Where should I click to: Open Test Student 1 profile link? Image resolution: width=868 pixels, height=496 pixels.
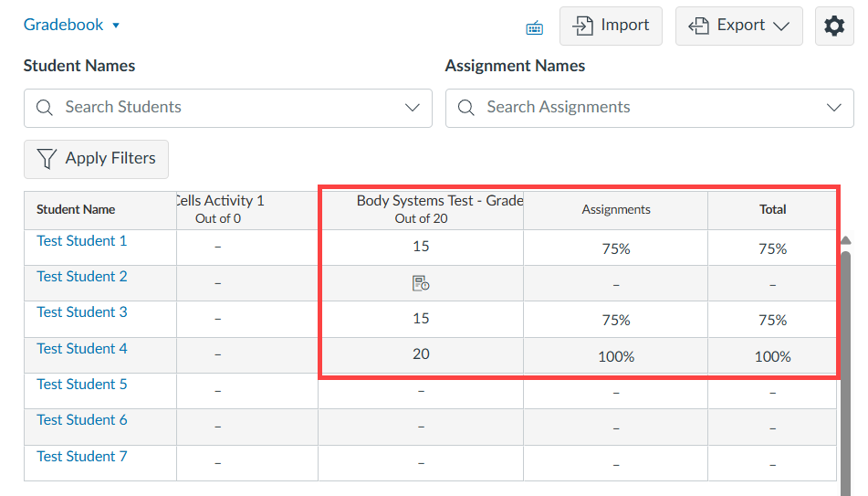click(82, 241)
